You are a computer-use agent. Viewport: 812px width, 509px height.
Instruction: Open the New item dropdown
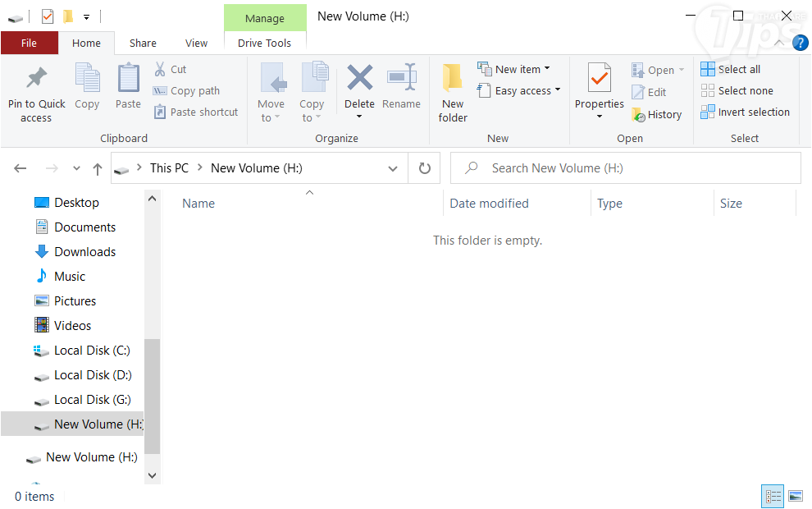pos(513,69)
